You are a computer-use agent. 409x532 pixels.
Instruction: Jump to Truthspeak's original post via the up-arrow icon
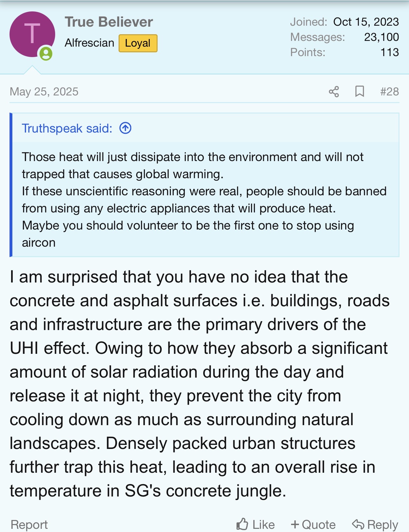pyautogui.click(x=125, y=128)
